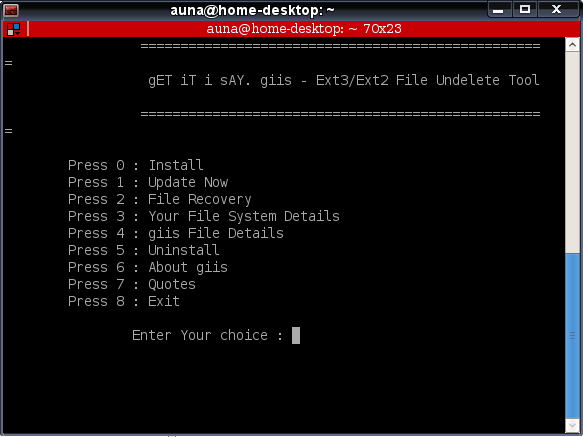Open the terminal window menu icon
This screenshot has width=583, height=437.
pos(11,10)
